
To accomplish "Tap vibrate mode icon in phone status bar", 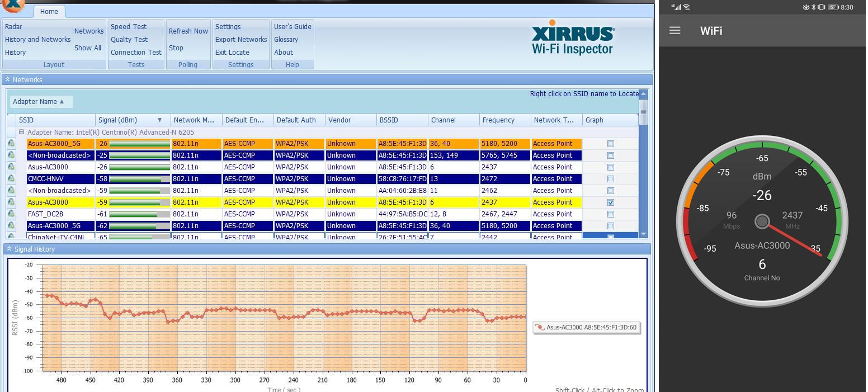I will pos(822,7).
